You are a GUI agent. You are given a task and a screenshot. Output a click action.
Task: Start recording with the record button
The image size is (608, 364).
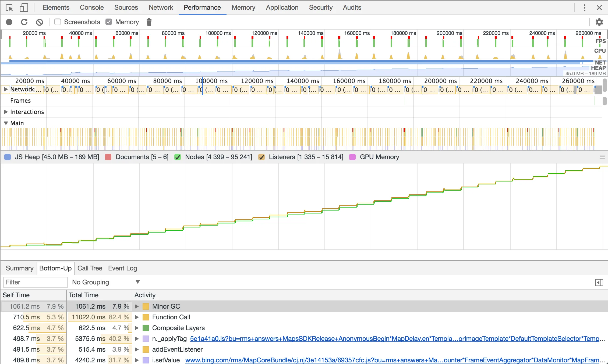click(x=9, y=22)
